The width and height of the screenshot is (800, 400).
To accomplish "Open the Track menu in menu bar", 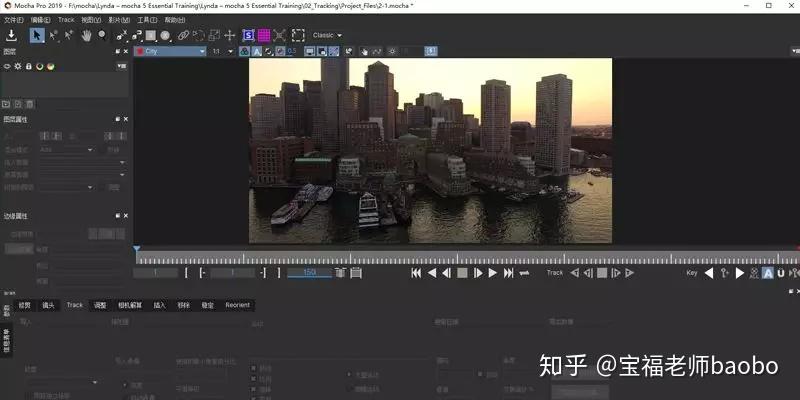I will point(66,20).
